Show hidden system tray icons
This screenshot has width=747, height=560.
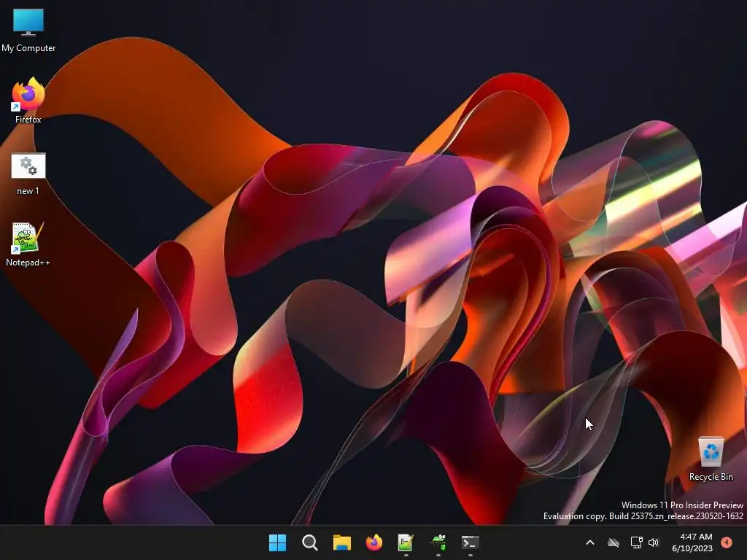pyautogui.click(x=589, y=542)
